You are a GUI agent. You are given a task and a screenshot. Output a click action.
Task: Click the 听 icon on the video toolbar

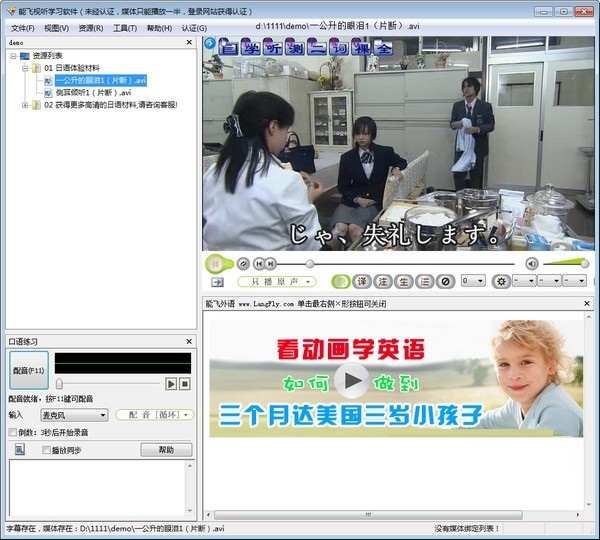[273, 47]
